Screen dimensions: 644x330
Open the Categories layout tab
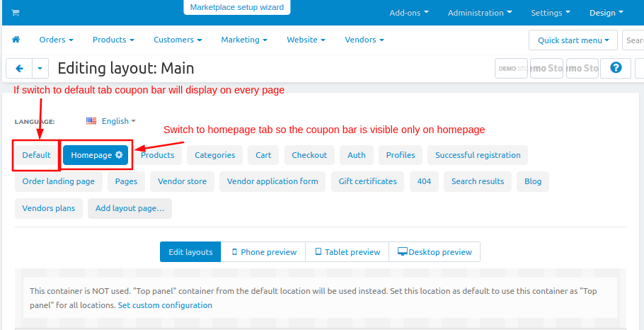point(215,155)
